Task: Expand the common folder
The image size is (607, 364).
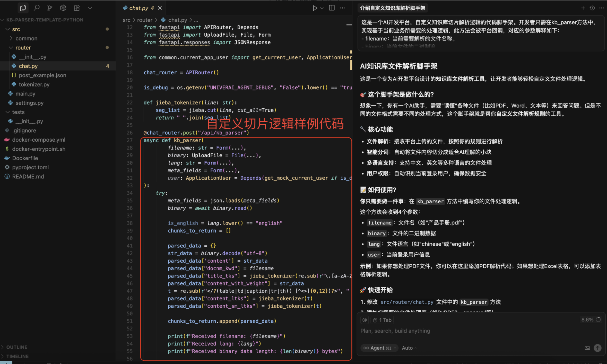Action: 26,38
